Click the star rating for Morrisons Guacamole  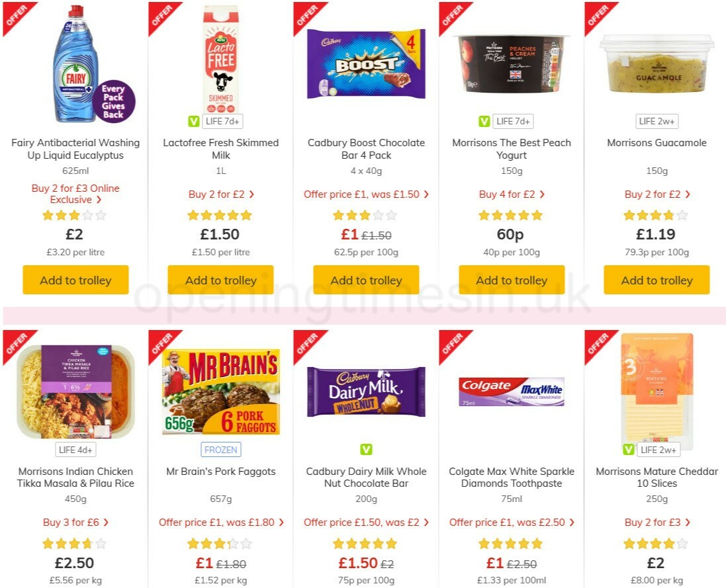click(657, 214)
